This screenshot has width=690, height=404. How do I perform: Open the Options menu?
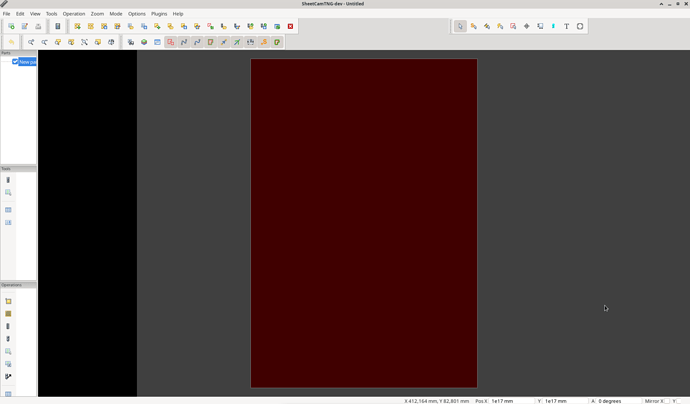137,14
